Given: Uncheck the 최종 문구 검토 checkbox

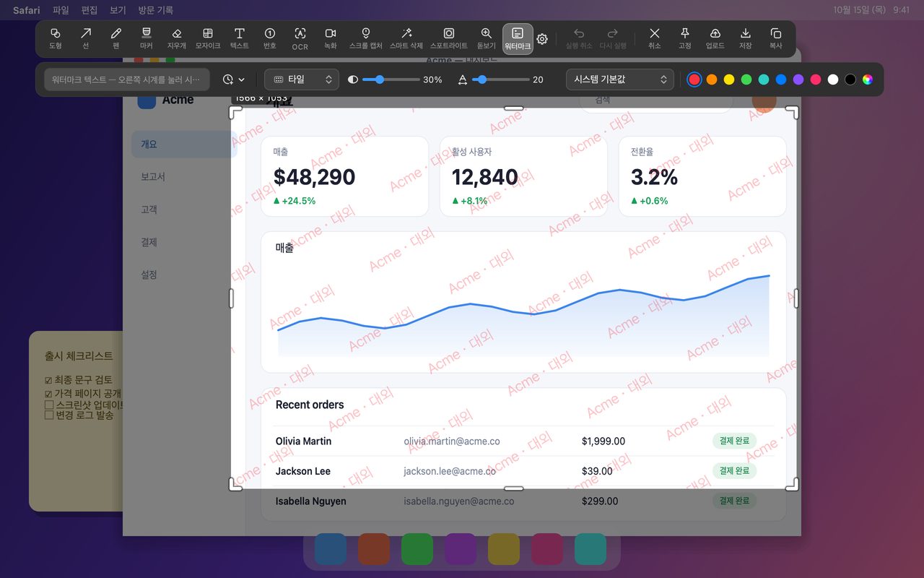Looking at the screenshot, I should 49,380.
